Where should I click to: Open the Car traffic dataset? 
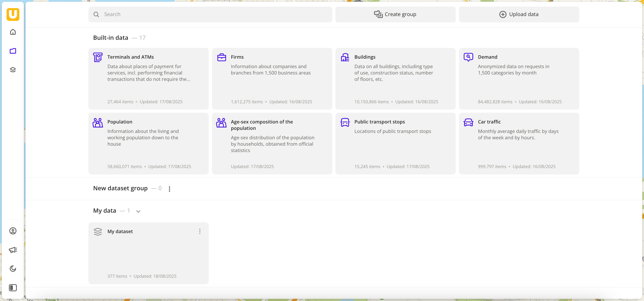tap(519, 143)
